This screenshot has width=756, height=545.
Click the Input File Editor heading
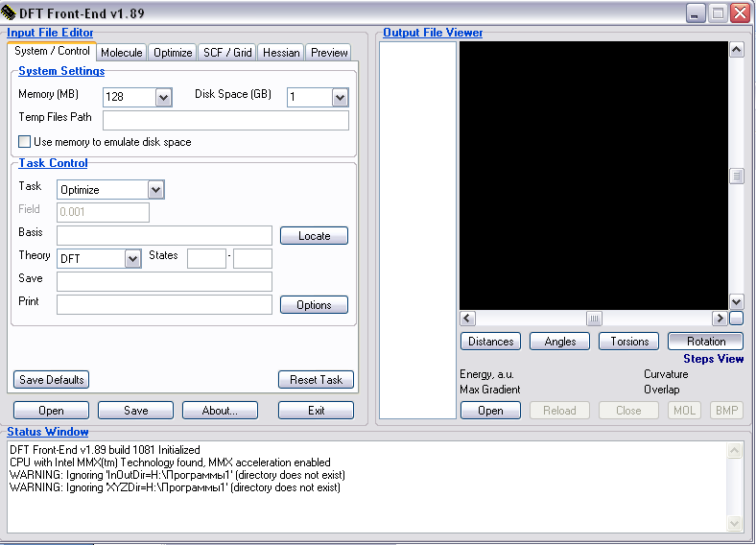[x=50, y=33]
